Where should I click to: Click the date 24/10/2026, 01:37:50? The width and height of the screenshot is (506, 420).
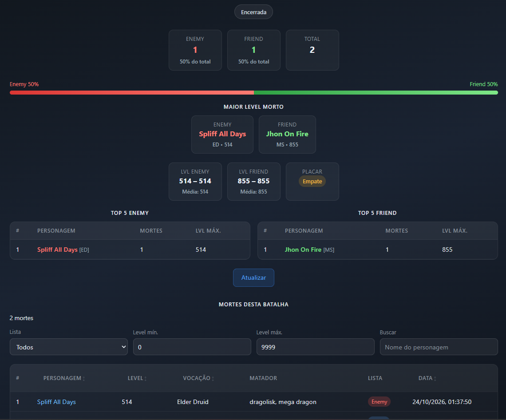pyautogui.click(x=442, y=402)
